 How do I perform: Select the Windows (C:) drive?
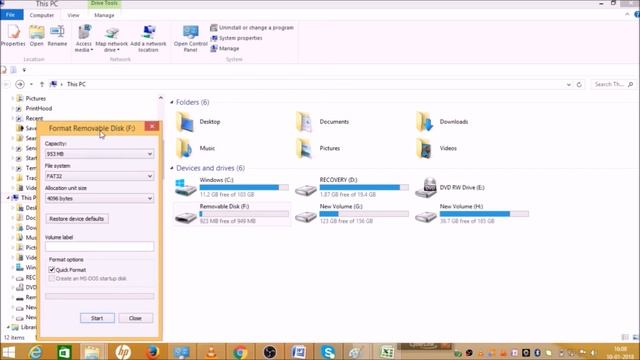click(x=231, y=187)
